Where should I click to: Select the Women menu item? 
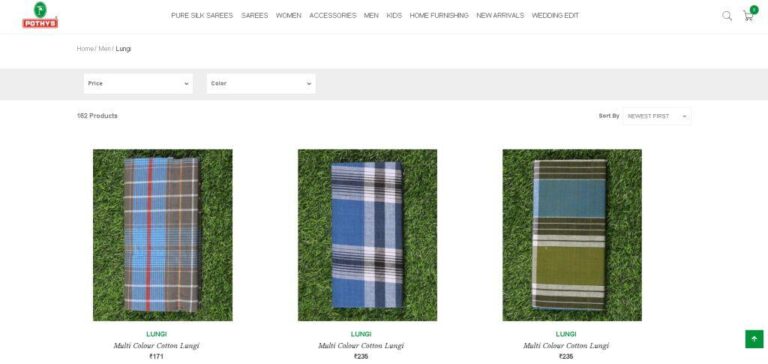288,16
